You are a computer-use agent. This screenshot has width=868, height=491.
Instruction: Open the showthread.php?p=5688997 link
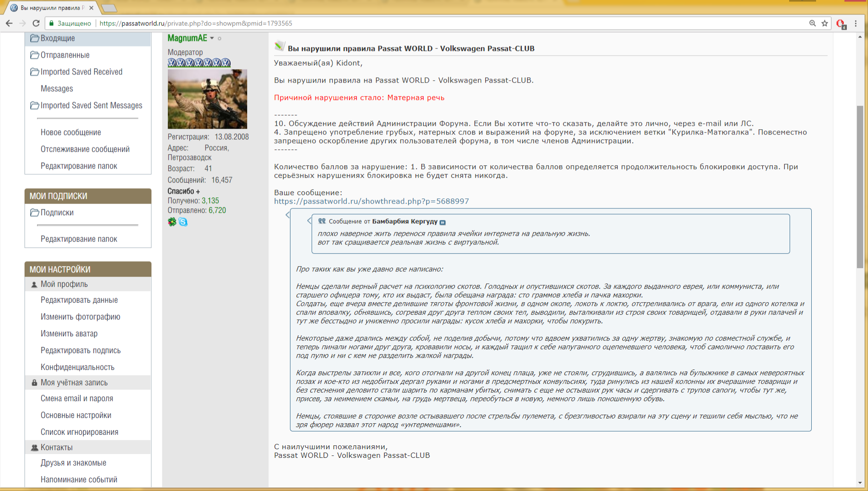coord(371,201)
